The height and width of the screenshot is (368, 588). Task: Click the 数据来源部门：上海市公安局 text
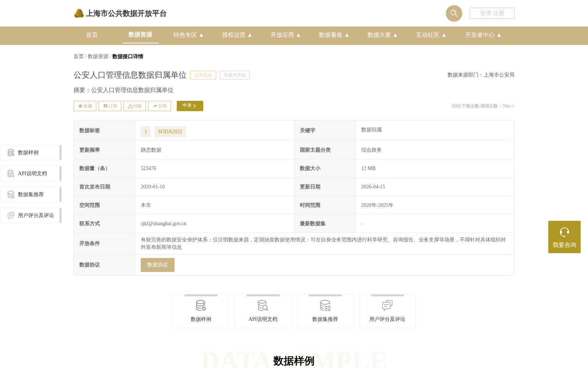(x=481, y=75)
